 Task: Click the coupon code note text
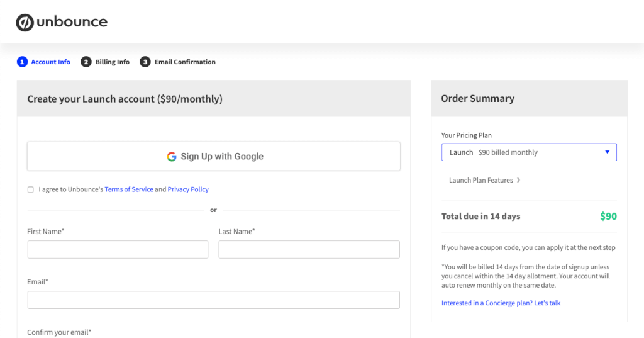point(528,247)
